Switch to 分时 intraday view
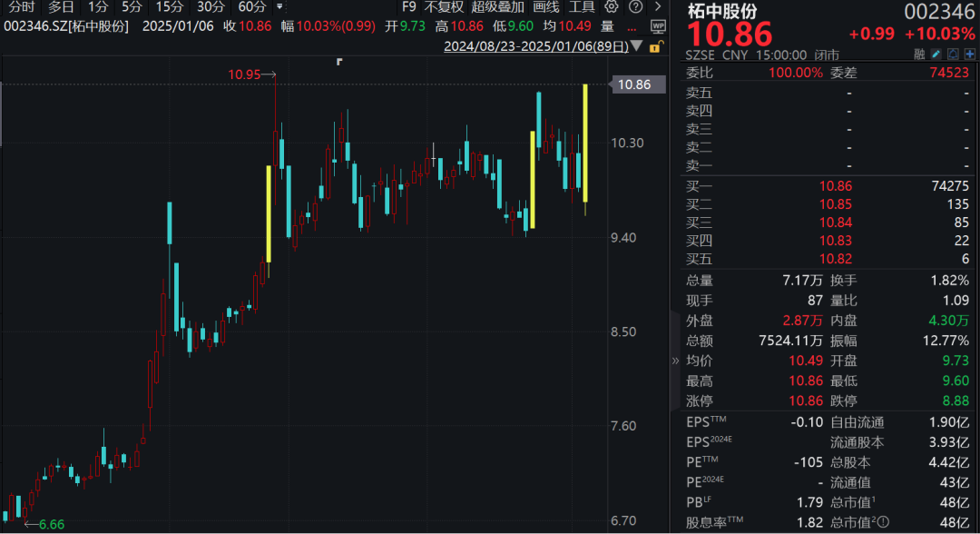 click(x=22, y=7)
